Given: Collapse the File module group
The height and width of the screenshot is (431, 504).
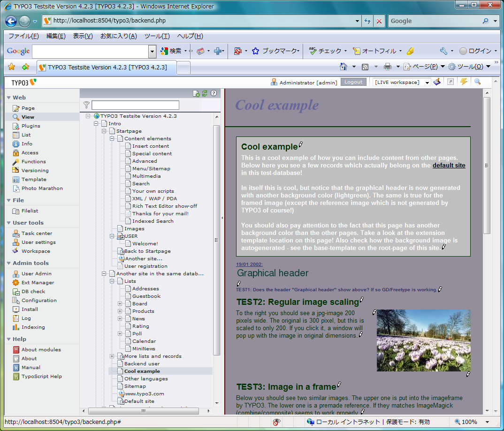Looking at the screenshot, I should coord(8,200).
